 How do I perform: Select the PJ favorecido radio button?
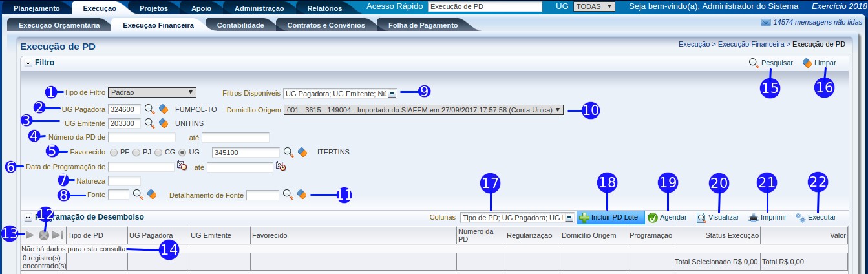click(x=136, y=153)
